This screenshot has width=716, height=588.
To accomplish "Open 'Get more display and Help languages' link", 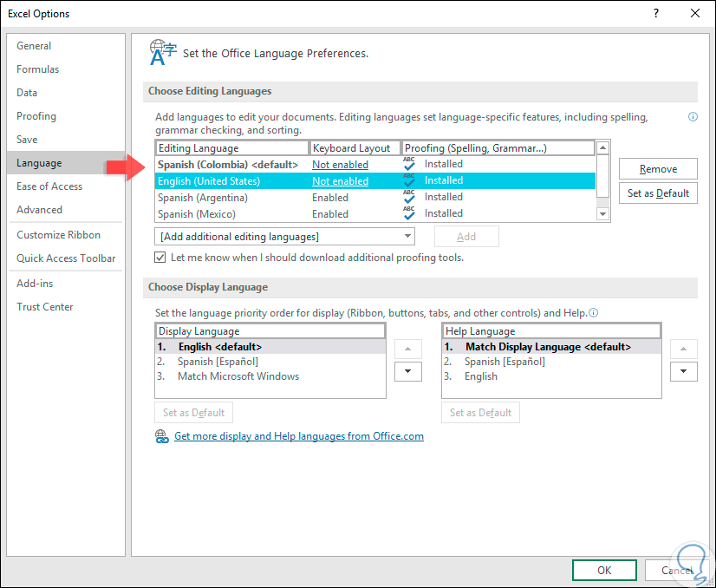I will pyautogui.click(x=299, y=436).
